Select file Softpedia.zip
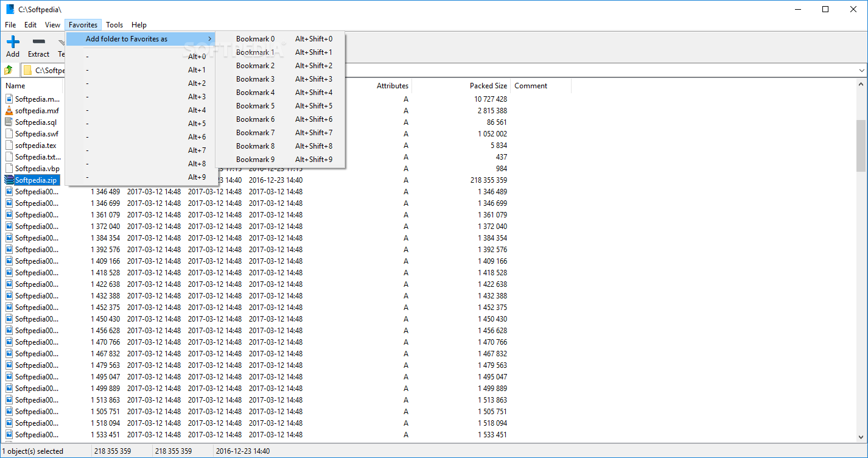 [x=37, y=180]
